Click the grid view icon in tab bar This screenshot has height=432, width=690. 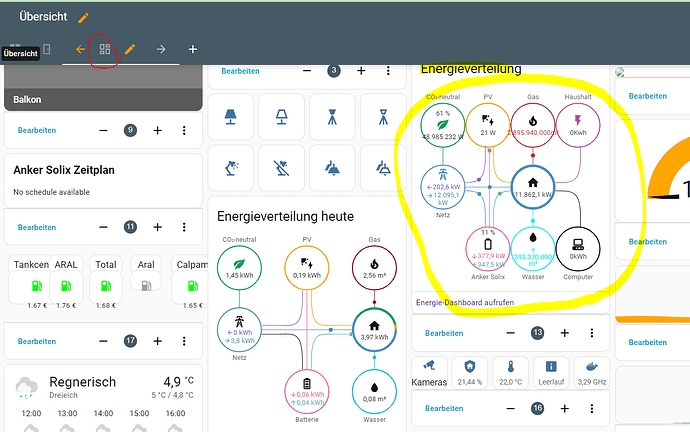[x=105, y=49]
